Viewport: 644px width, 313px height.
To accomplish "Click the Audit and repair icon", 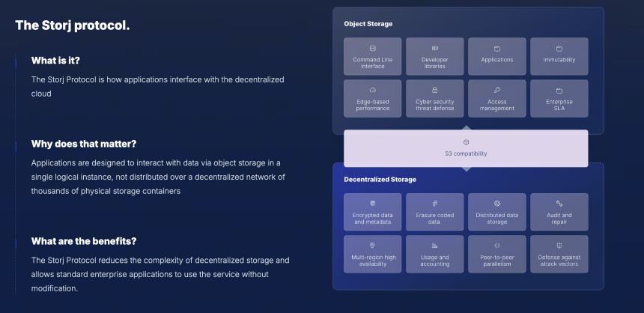I will pos(559,204).
